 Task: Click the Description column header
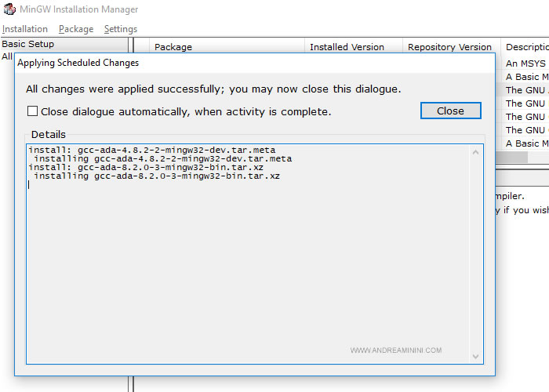pos(526,47)
